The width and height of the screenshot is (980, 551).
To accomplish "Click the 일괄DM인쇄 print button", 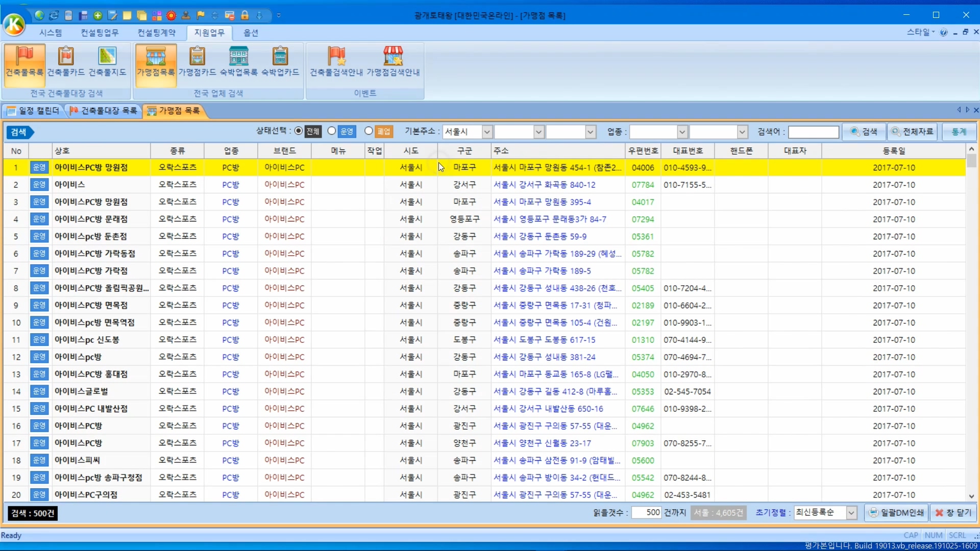I will point(896,513).
